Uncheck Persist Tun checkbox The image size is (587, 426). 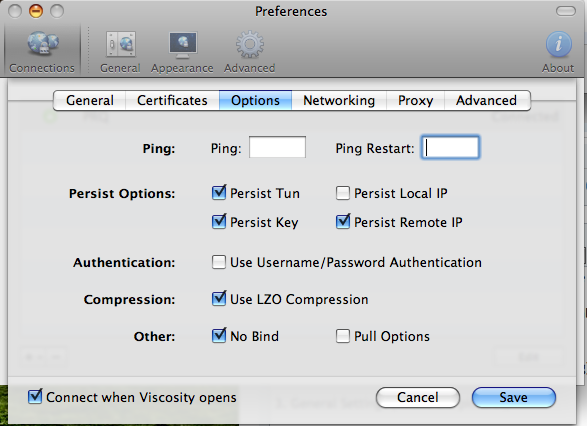click(219, 193)
